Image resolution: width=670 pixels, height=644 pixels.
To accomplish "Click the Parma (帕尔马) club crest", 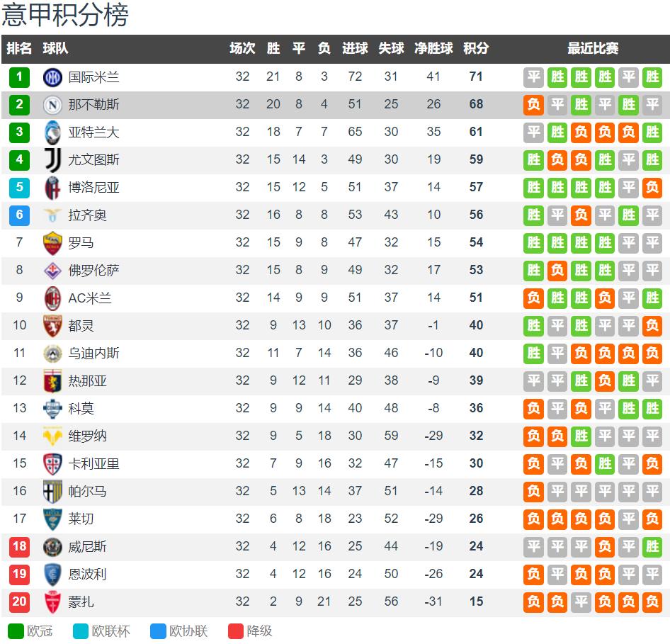I will pos(53,491).
